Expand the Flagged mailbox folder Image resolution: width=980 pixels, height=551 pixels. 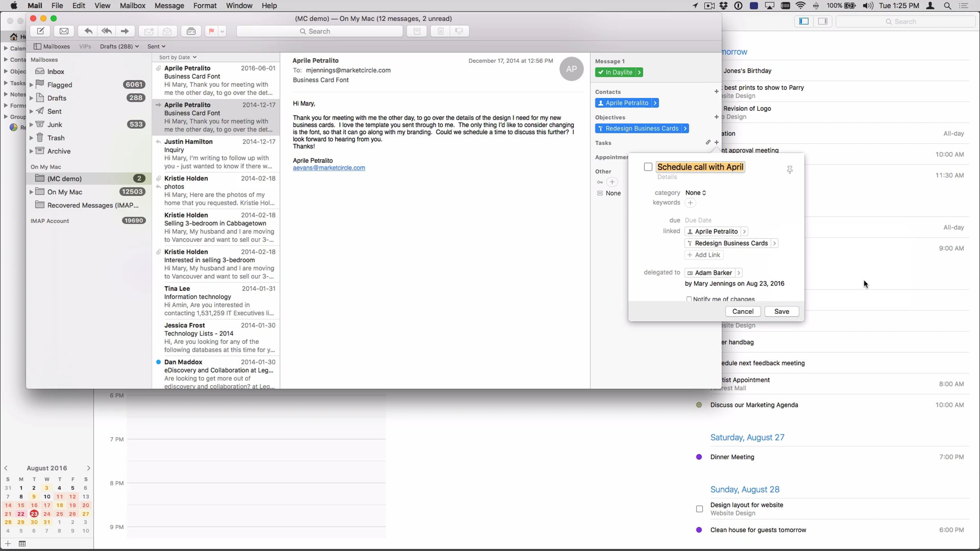[31, 85]
